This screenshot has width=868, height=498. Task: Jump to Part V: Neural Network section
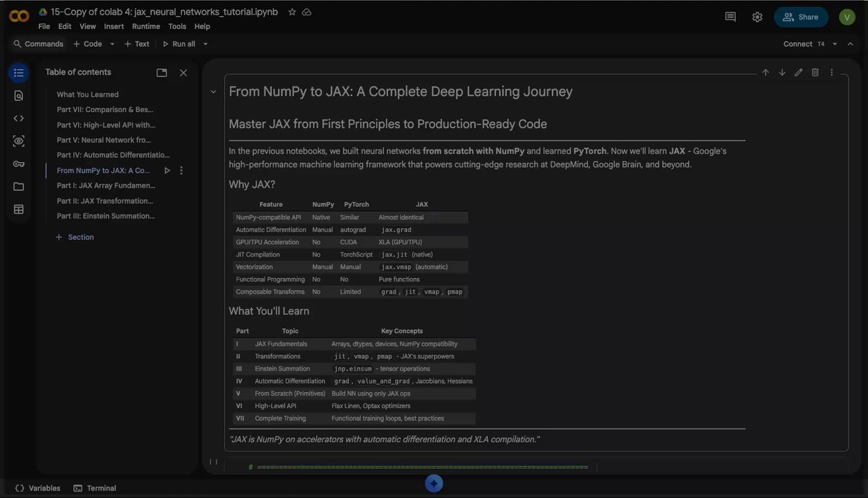[x=104, y=140]
